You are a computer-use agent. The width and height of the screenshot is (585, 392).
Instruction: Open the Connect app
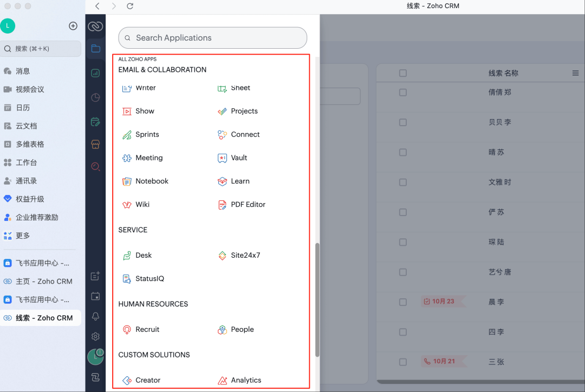click(x=238, y=135)
